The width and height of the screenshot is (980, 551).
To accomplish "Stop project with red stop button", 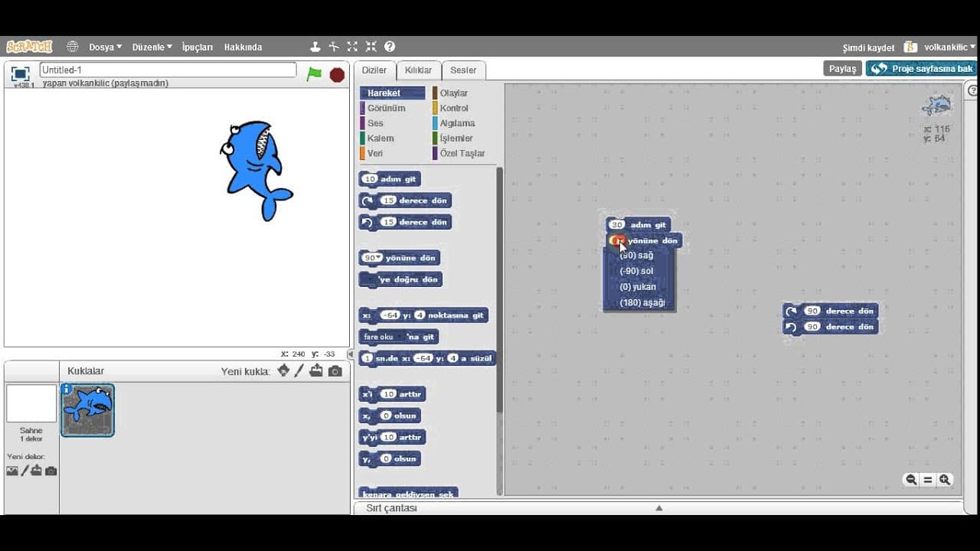I will click(337, 74).
